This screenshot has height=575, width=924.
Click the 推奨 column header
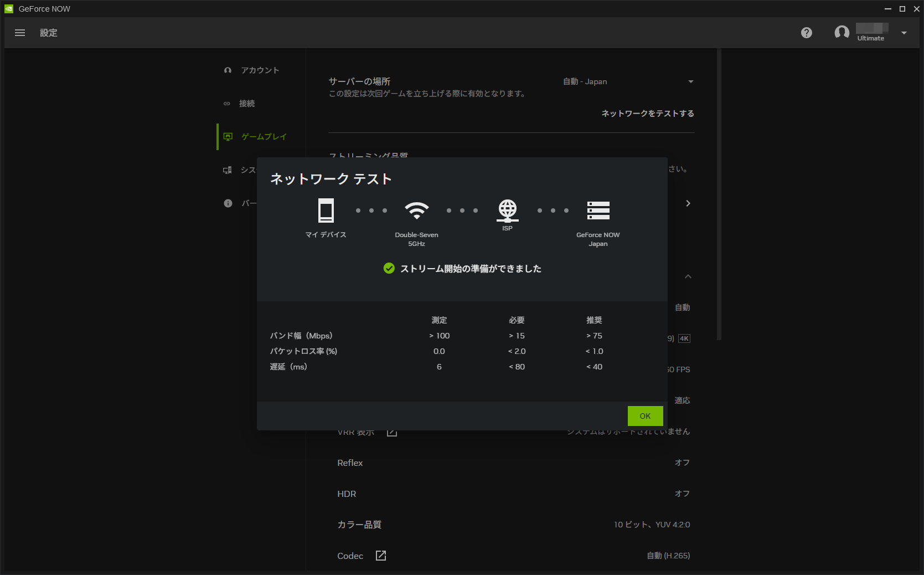click(x=594, y=320)
